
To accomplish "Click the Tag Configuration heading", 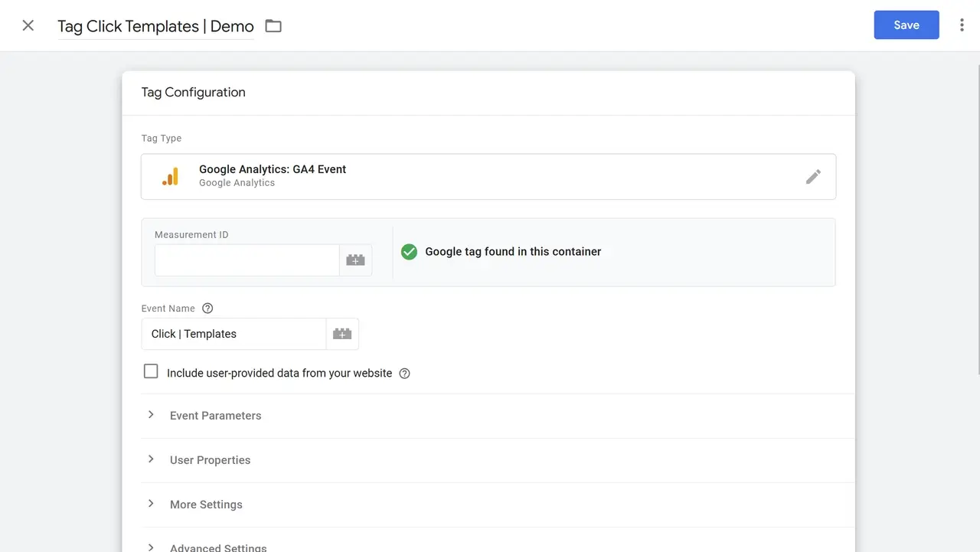I will click(x=194, y=93).
